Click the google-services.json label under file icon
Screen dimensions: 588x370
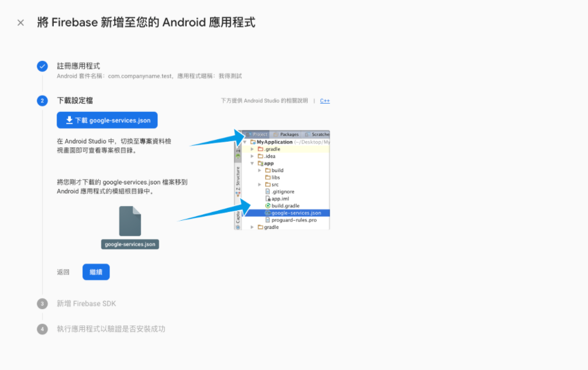point(130,244)
